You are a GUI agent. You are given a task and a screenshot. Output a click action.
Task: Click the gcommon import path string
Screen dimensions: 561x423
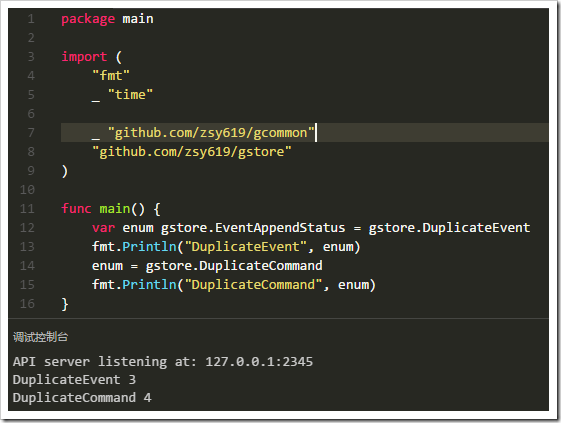[211, 133]
